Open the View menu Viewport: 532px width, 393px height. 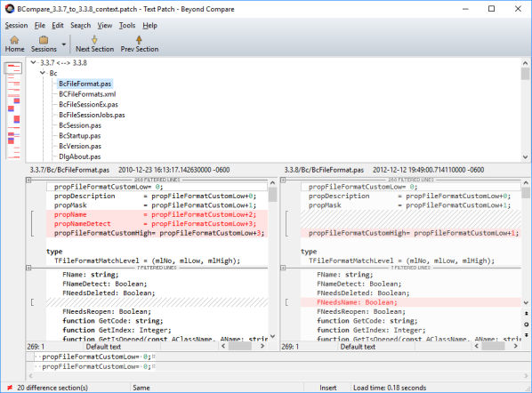tap(104, 26)
